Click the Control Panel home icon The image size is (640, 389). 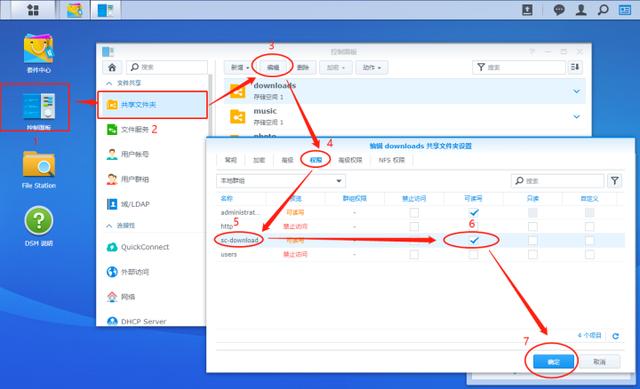point(112,67)
